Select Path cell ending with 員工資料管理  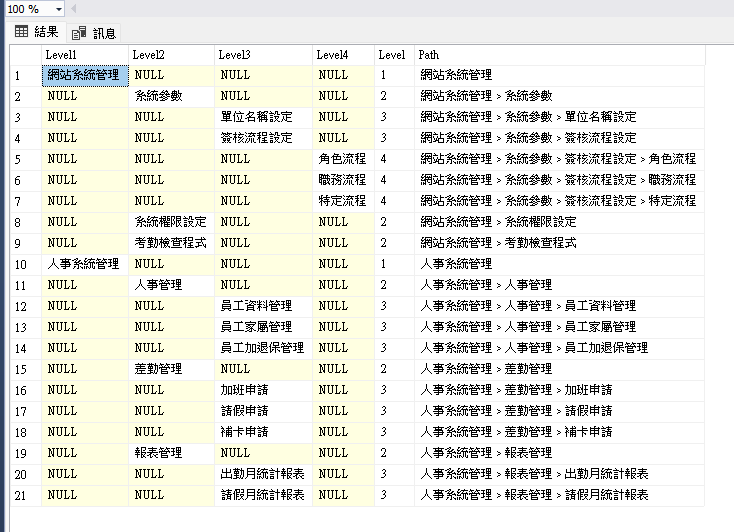pos(560,306)
